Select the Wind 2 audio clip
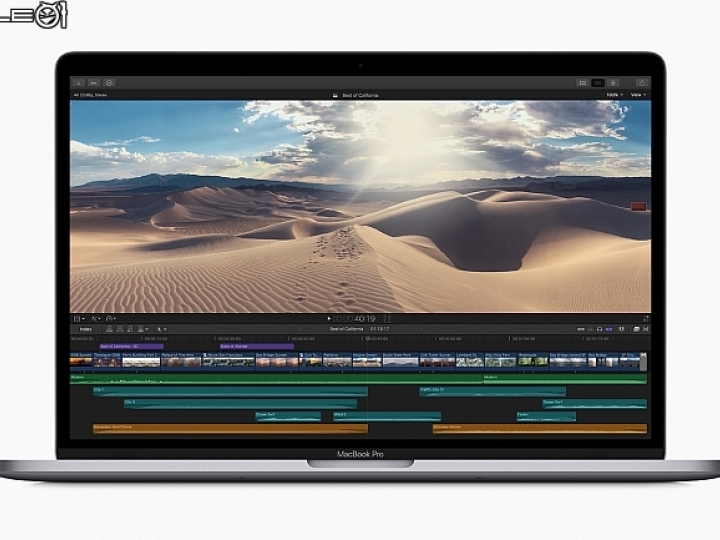The height and width of the screenshot is (540, 720). tap(387, 416)
